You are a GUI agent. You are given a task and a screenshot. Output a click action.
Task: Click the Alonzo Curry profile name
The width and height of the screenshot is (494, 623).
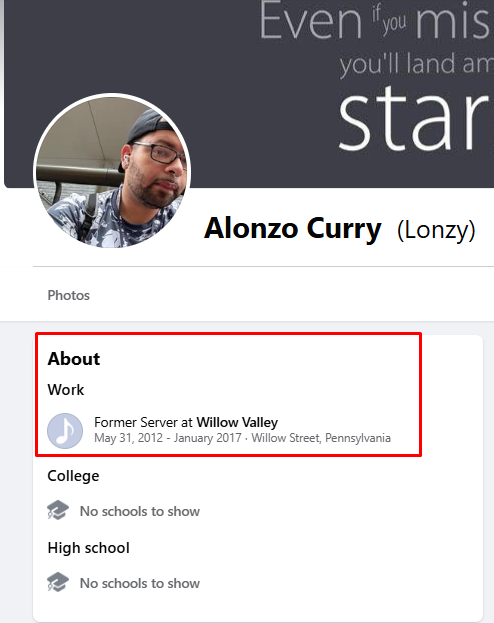click(293, 228)
